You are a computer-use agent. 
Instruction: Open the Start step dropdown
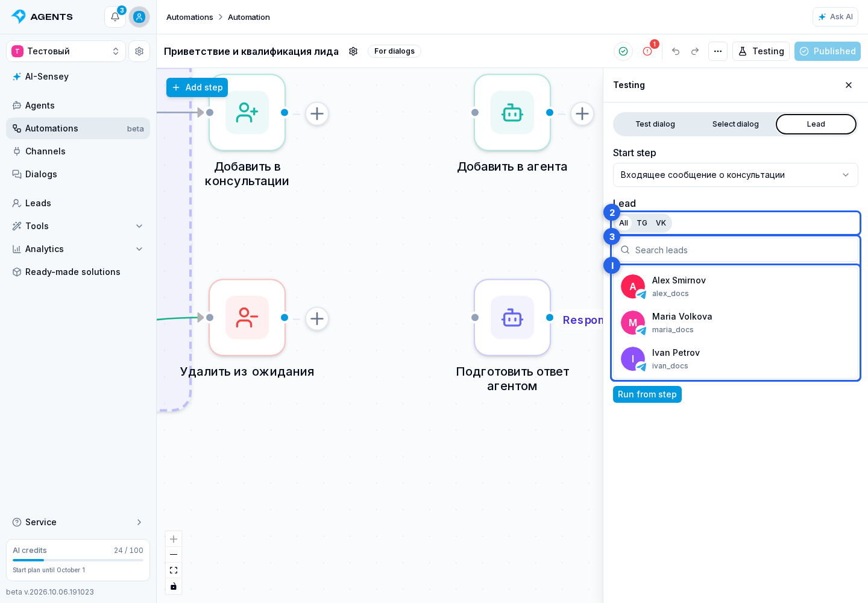(735, 175)
